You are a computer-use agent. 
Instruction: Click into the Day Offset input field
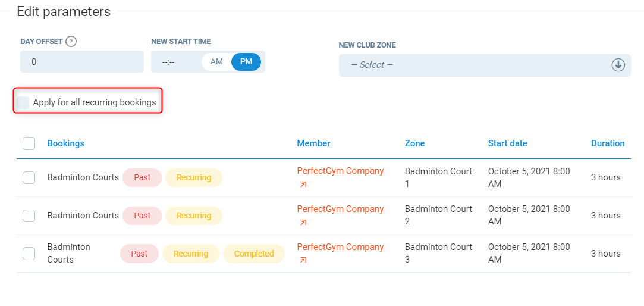82,62
